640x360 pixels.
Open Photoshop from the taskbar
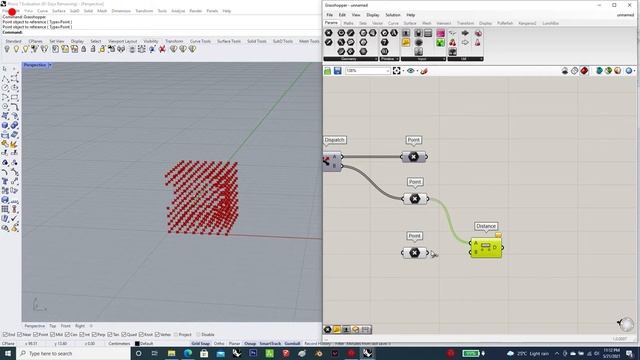(x=253, y=353)
